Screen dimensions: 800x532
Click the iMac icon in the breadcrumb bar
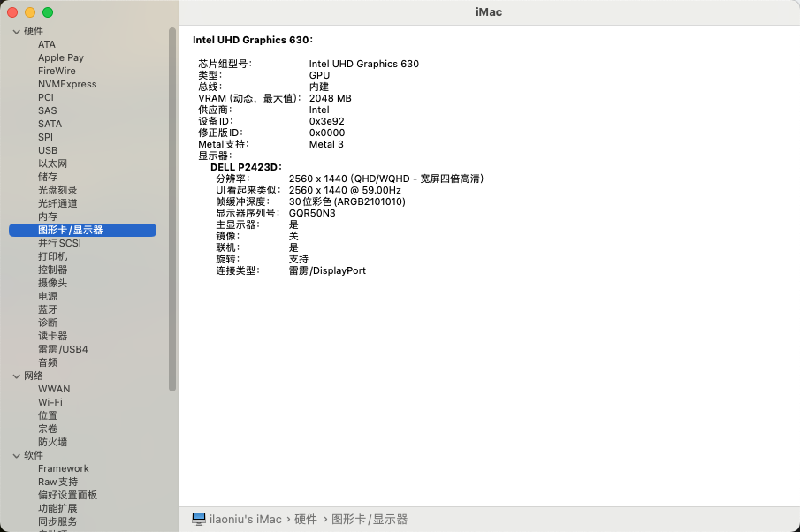[x=196, y=519]
